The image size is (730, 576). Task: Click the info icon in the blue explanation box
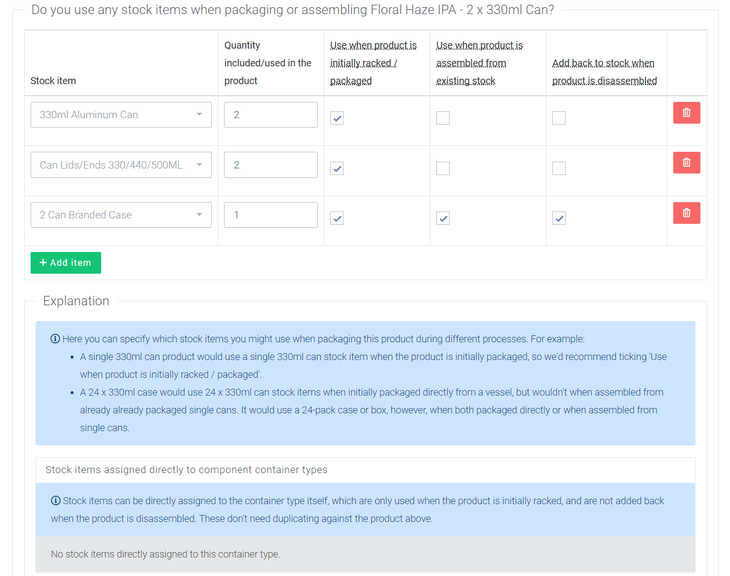pos(55,339)
